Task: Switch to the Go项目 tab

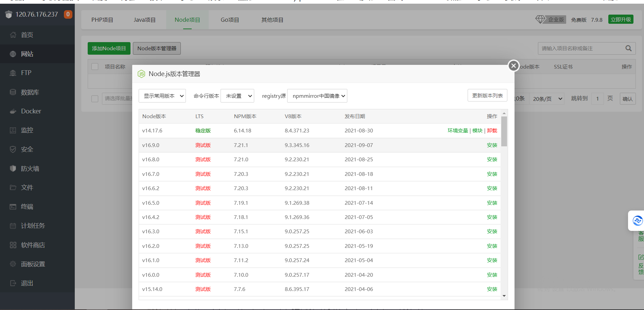Action: coord(230,20)
